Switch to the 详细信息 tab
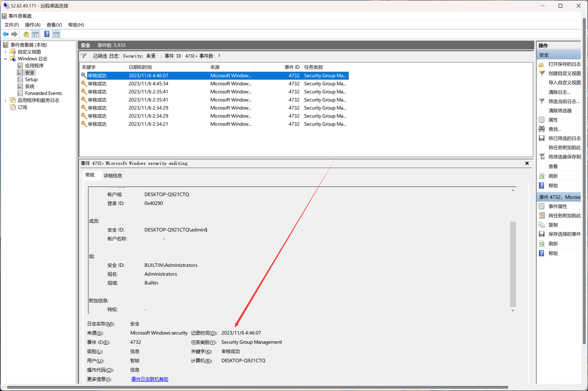The width and height of the screenshot is (588, 391). (113, 176)
